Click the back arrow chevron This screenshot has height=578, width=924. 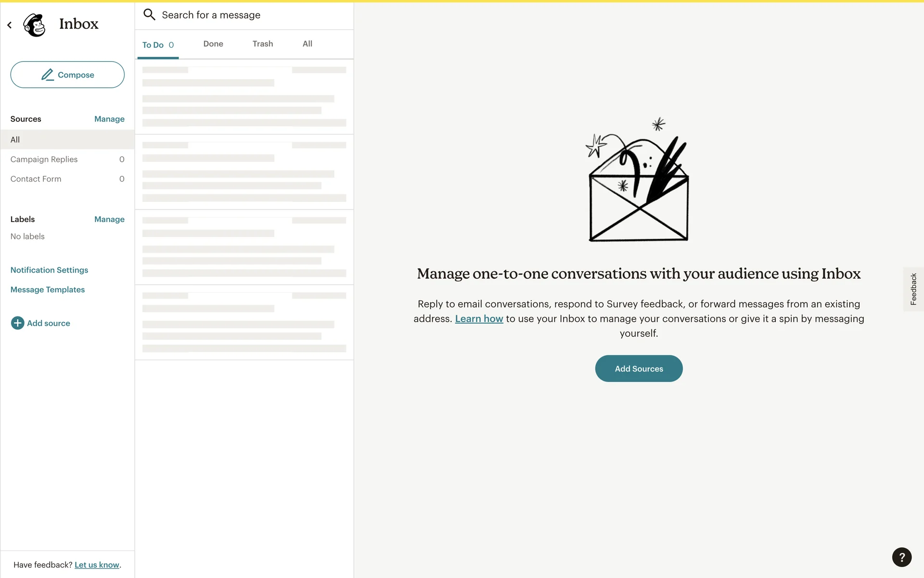coord(10,25)
